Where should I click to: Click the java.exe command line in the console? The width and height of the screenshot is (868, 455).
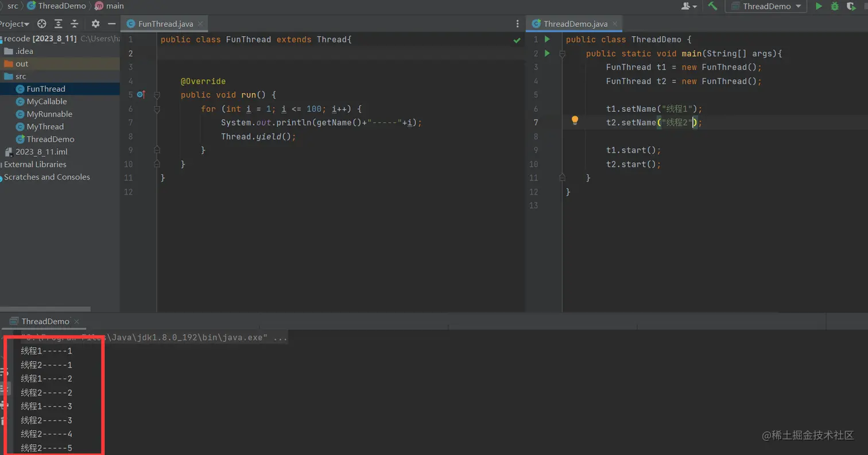pyautogui.click(x=154, y=337)
